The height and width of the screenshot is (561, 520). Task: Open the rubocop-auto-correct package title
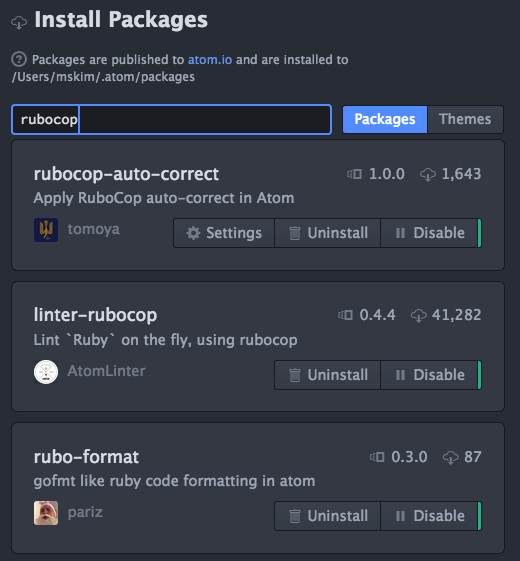pos(126,174)
